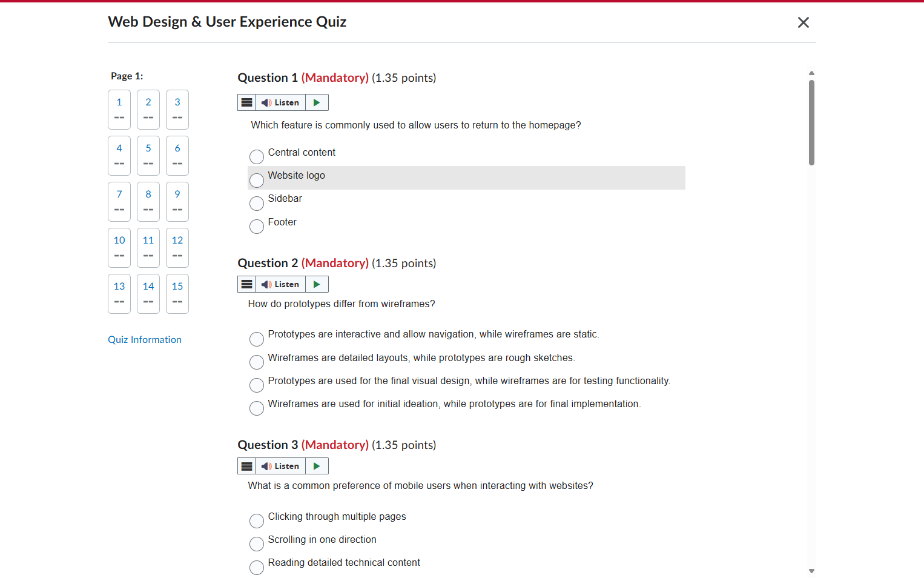Click the vertical scrollbar thumb

coord(811,122)
